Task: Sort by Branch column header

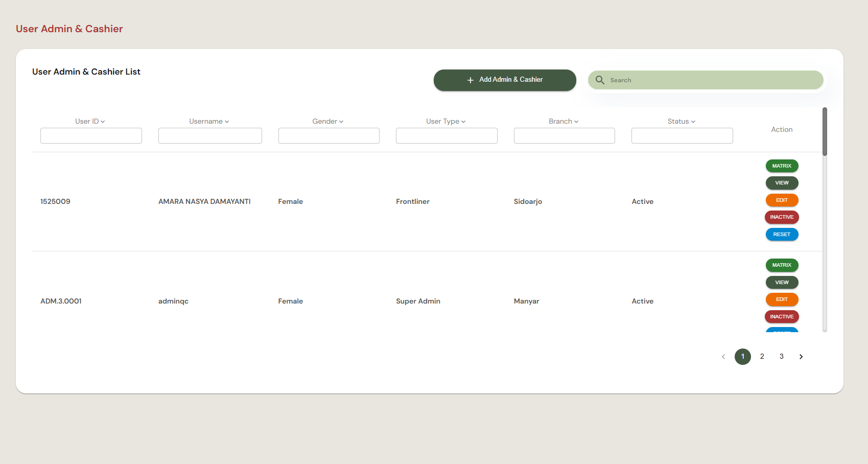Action: pos(564,122)
